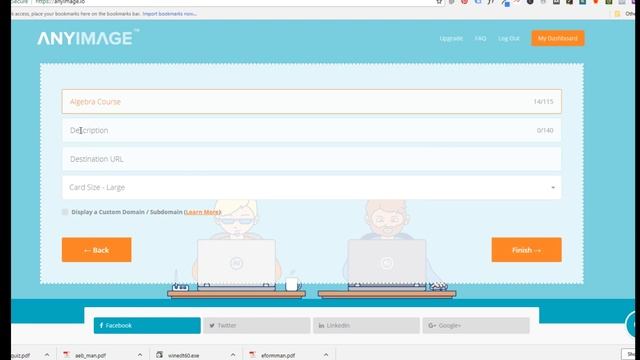Click the eformman.pdf PDF icon
Image resolution: width=640 pixels, height=360 pixels.
[252, 355]
